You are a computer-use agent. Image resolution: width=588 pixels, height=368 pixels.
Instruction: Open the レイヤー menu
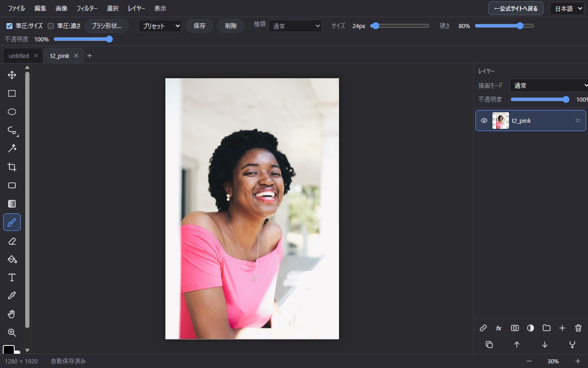[136, 8]
